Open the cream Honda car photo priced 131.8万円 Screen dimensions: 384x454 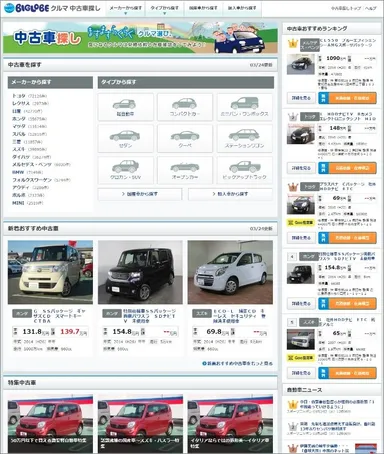tap(50, 272)
